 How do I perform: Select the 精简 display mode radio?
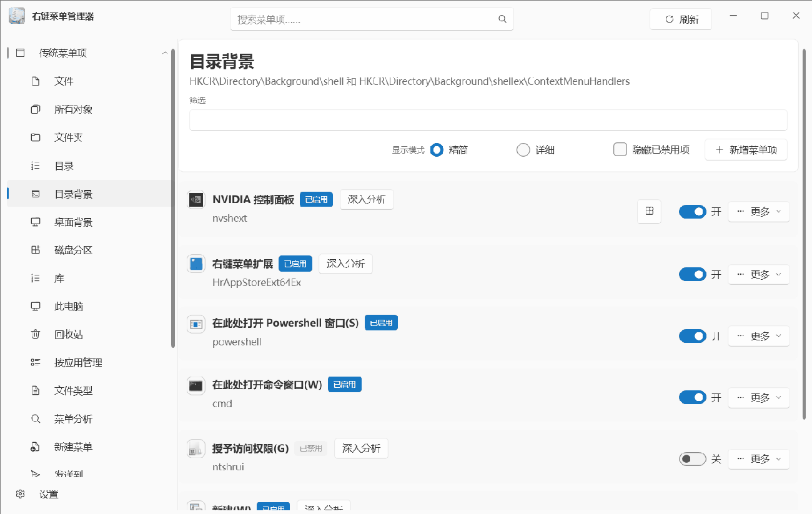pos(437,150)
